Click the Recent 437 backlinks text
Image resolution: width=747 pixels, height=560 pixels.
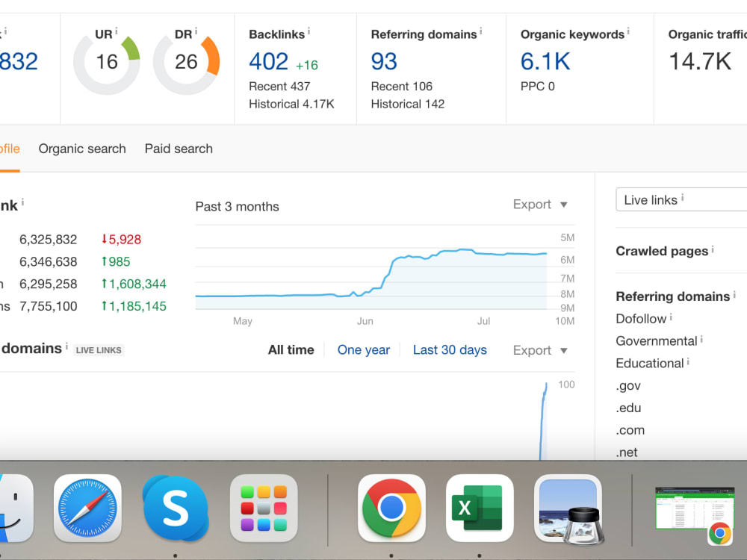[x=279, y=86]
